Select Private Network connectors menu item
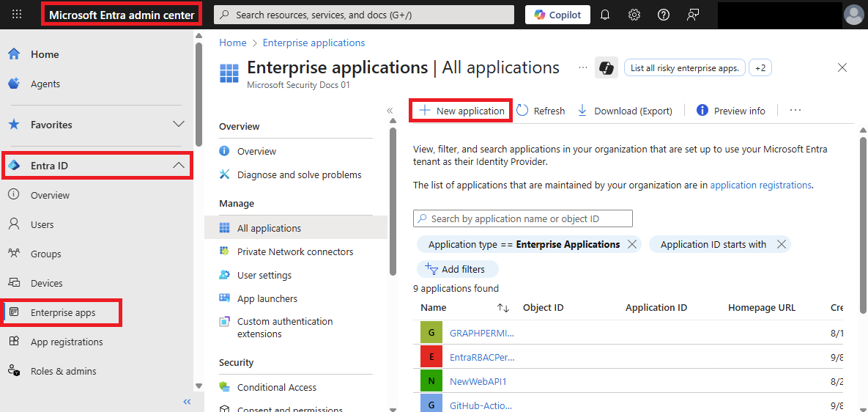Image resolution: width=868 pixels, height=412 pixels. (294, 251)
